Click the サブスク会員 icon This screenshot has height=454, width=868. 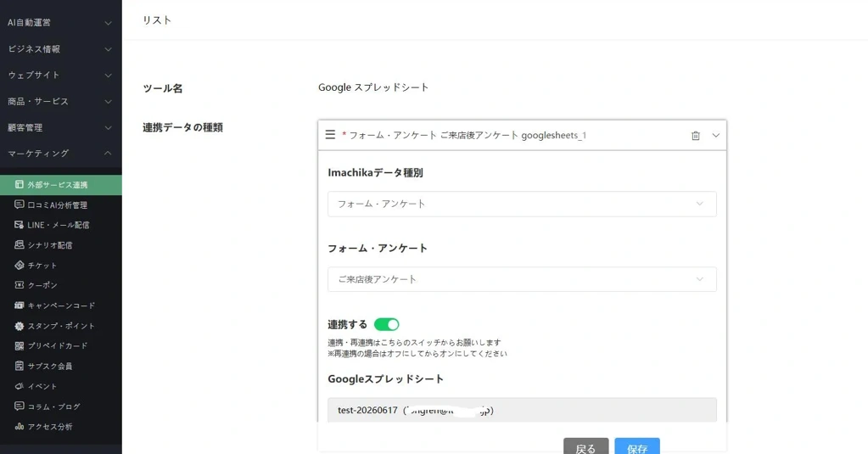pos(20,366)
